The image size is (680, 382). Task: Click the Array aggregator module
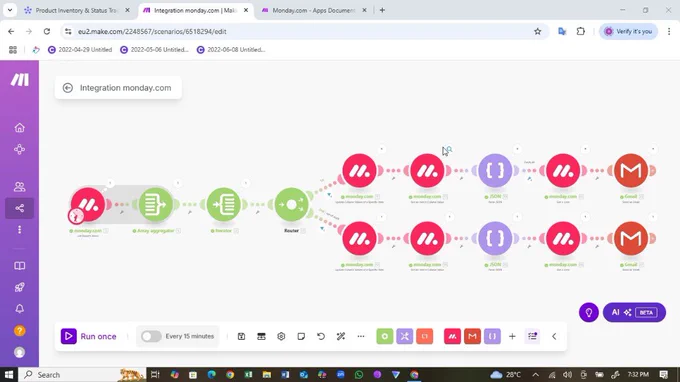coord(155,204)
